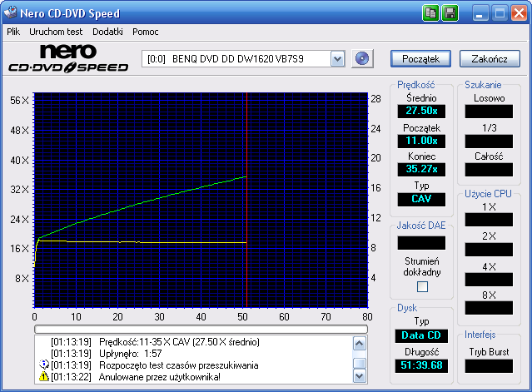Open the Dodatki menu
The height and width of the screenshot is (392, 532).
point(107,32)
